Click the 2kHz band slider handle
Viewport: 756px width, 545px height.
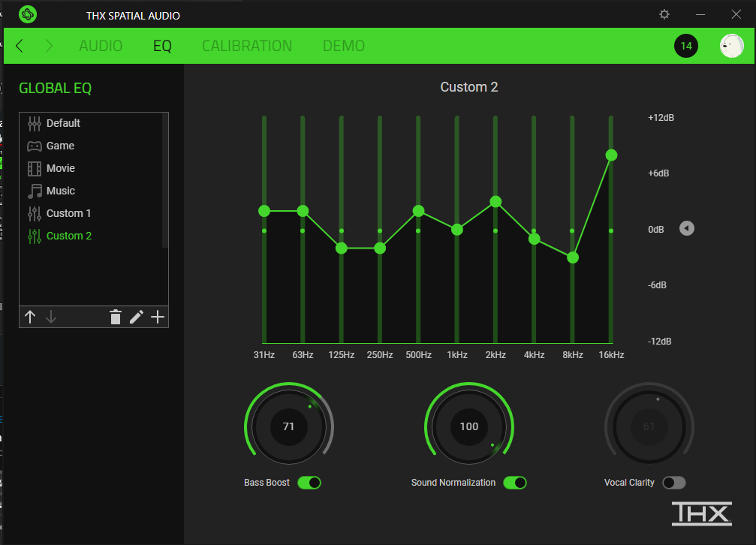click(x=495, y=202)
